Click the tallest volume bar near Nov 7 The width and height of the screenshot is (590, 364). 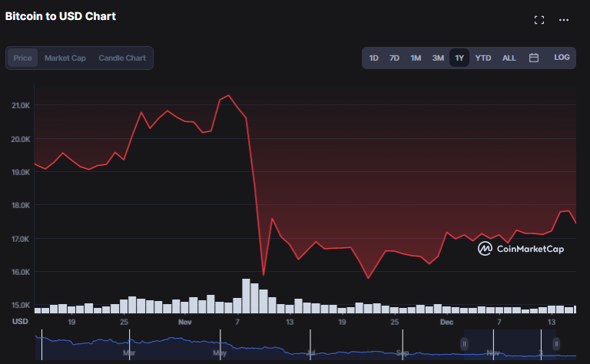pyautogui.click(x=246, y=296)
